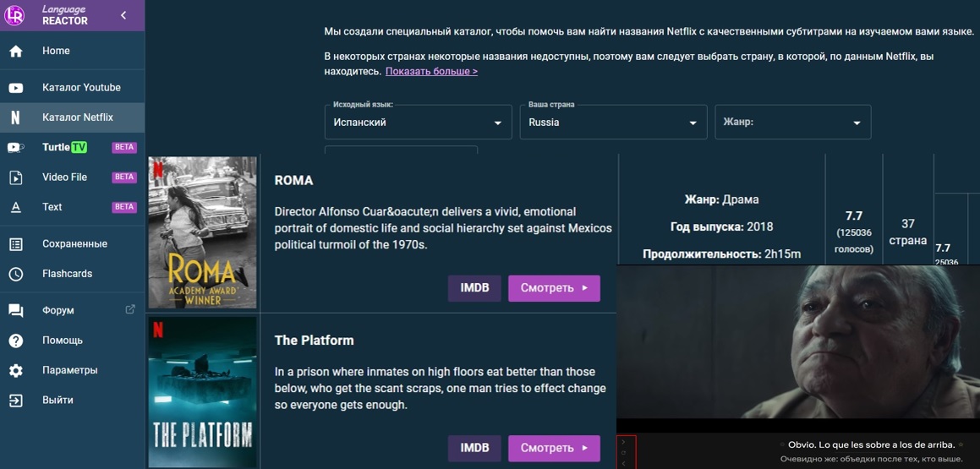Open Каталог Youtube in the sidebar
Viewport: 980px width, 469px height.
73,87
